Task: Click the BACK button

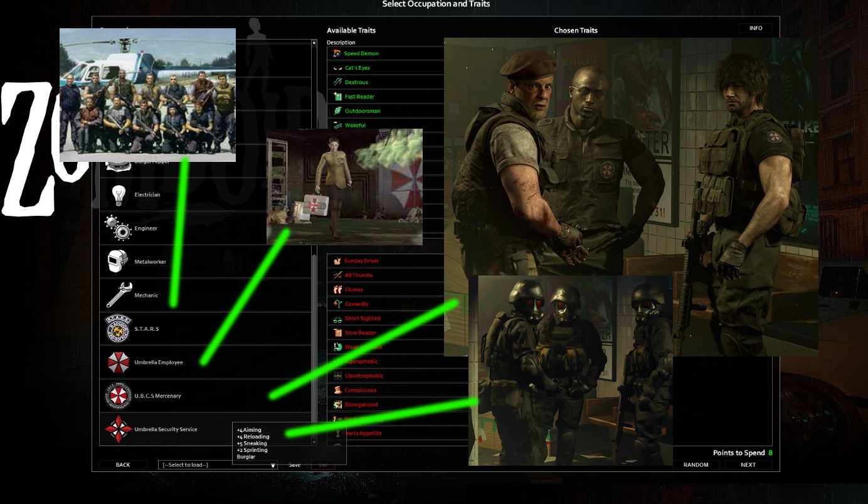Action: [123, 465]
